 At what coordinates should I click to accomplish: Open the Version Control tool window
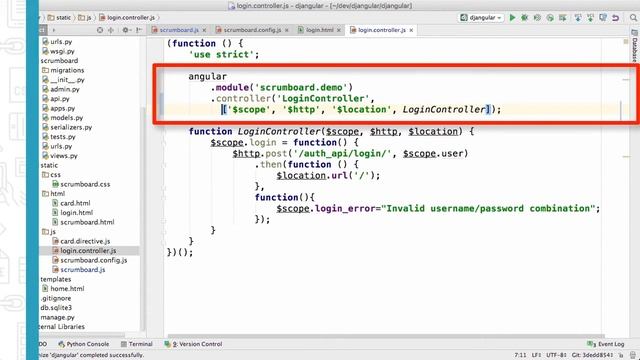(193, 344)
